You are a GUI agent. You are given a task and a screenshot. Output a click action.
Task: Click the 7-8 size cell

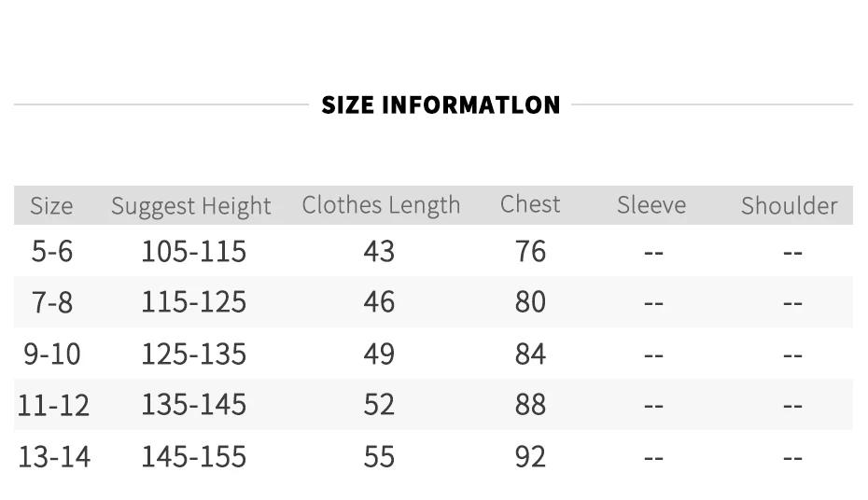[52, 302]
